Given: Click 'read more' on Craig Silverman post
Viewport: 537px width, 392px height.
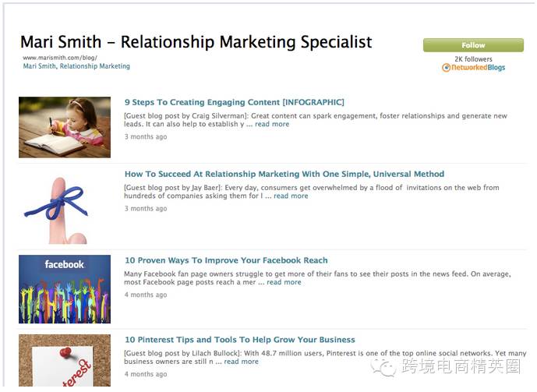Looking at the screenshot, I should point(272,124).
